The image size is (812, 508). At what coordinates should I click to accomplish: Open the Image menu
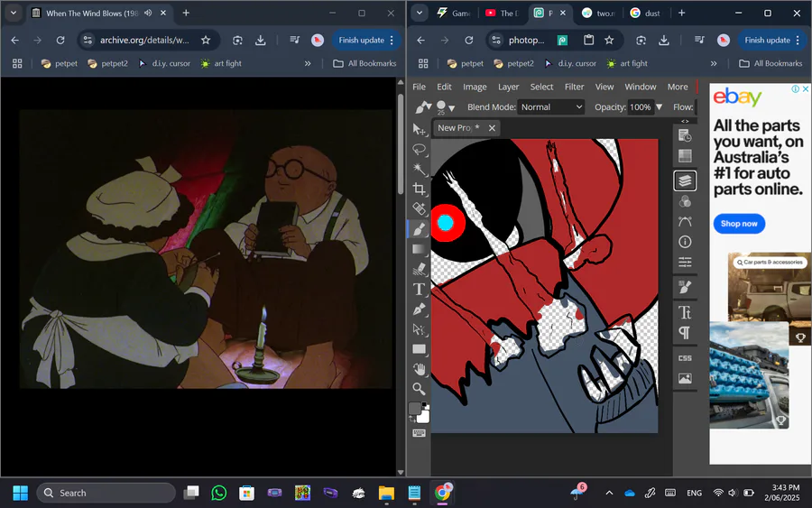tap(475, 87)
